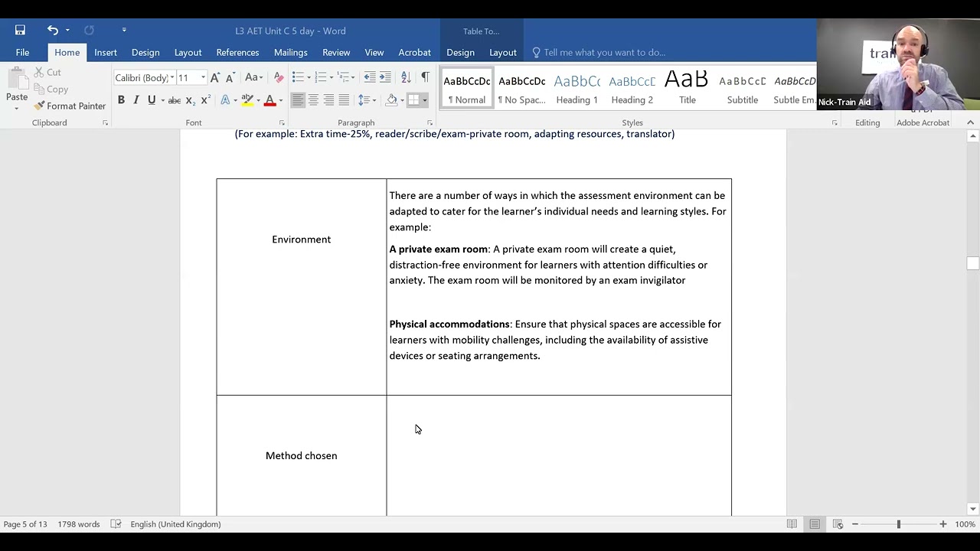Open font color picker dropdown
Screen dimensions: 980x551
[280, 100]
